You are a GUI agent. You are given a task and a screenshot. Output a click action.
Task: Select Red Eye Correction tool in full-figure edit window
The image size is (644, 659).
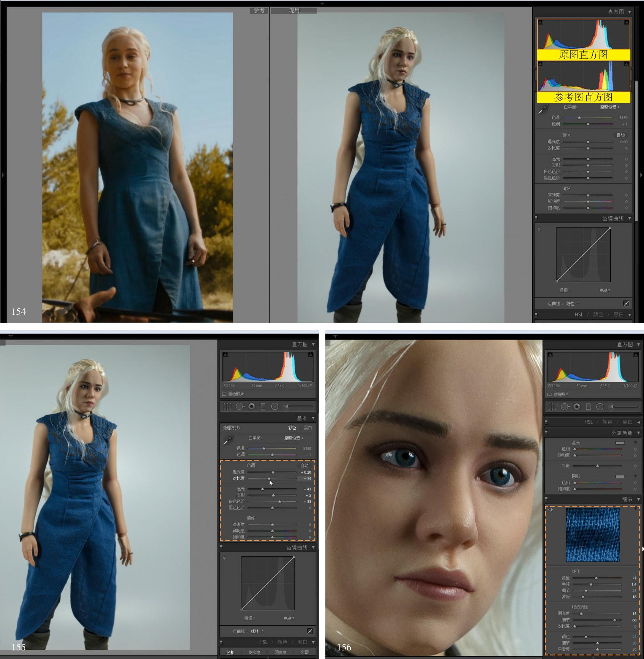pos(252,406)
